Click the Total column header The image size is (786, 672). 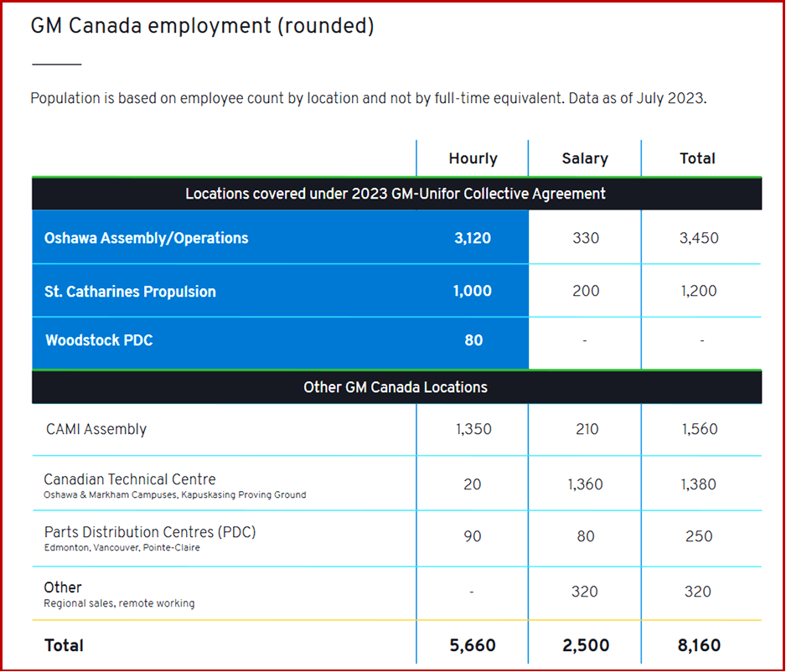point(697,158)
